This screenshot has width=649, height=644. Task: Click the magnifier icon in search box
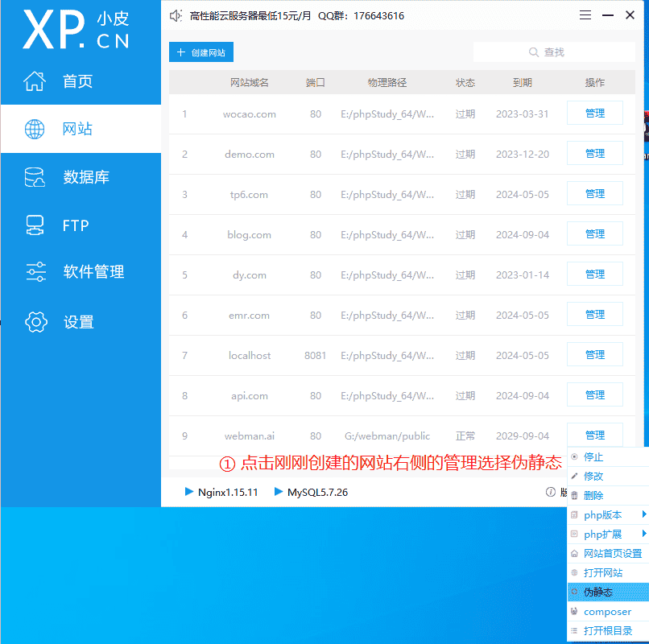[534, 52]
